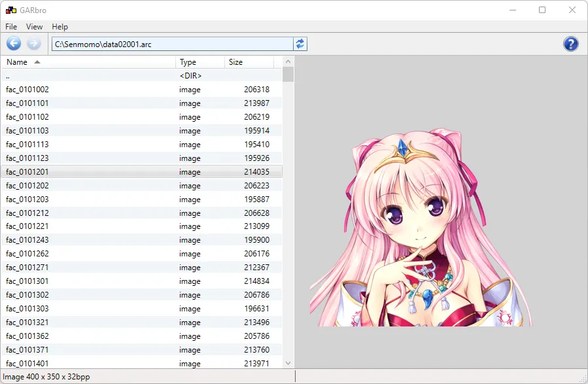Viewport: 588px width, 384px height.
Task: Refresh the file list with the refresh icon
Action: (x=300, y=44)
